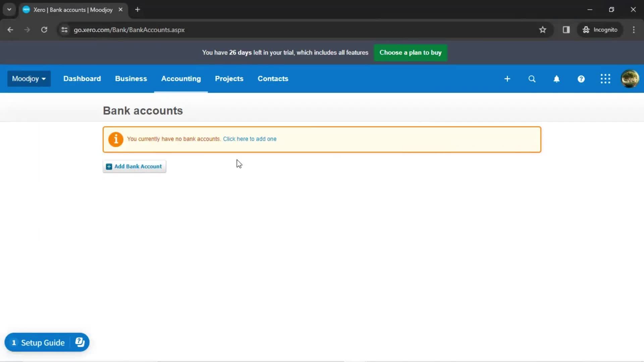The image size is (644, 362).
Task: Open the user profile avatar
Action: point(630,79)
